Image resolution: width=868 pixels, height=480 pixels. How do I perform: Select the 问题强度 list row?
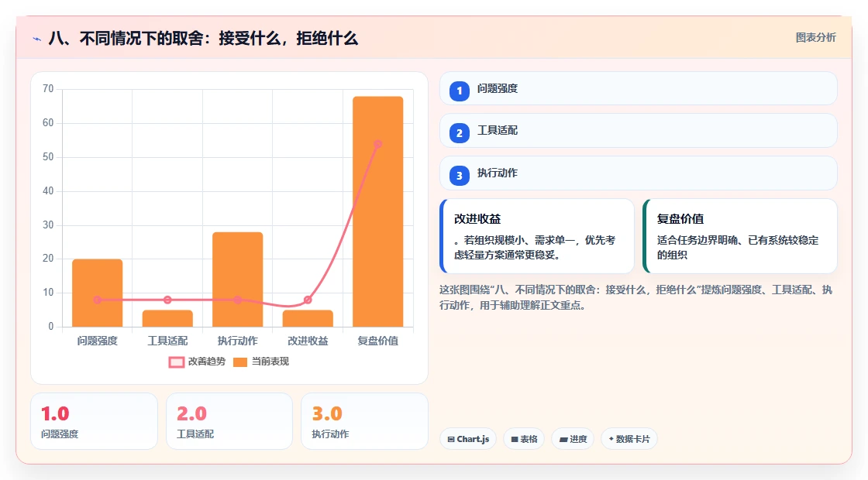[639, 88]
